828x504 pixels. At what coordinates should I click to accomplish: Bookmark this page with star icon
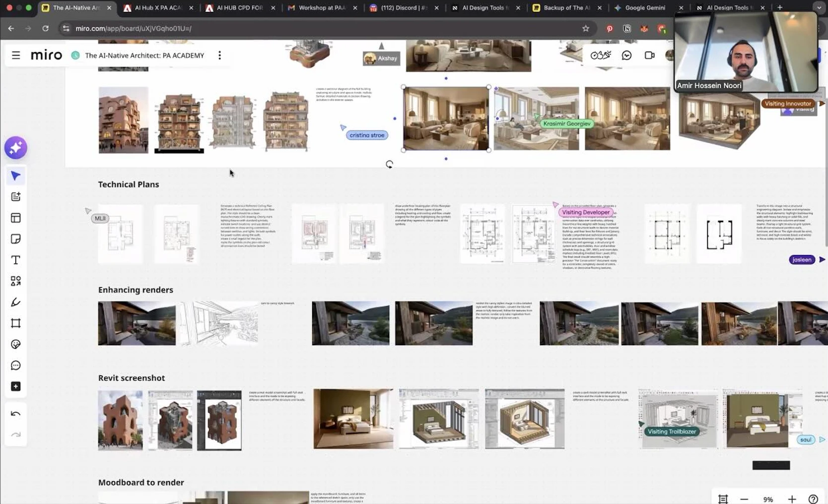pyautogui.click(x=586, y=28)
